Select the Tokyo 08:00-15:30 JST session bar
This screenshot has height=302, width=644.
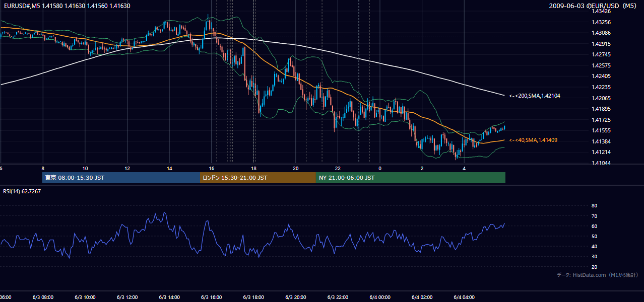coord(121,178)
